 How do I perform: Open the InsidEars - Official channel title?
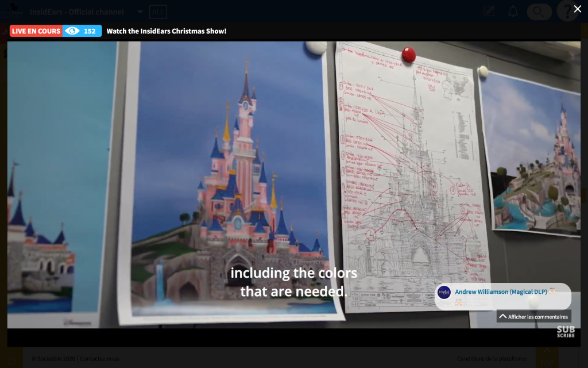[x=77, y=12]
